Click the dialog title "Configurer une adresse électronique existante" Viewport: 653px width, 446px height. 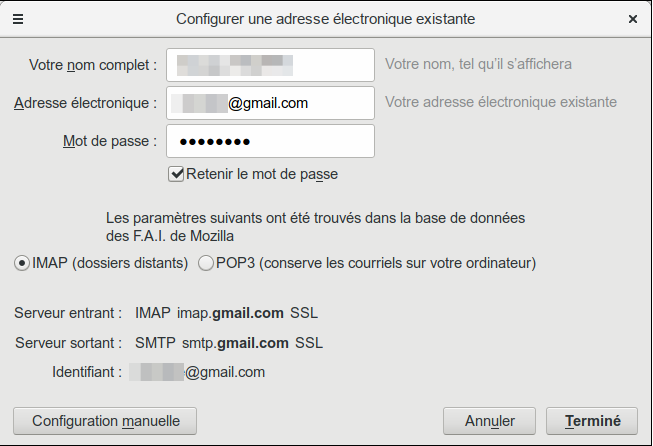coord(325,18)
